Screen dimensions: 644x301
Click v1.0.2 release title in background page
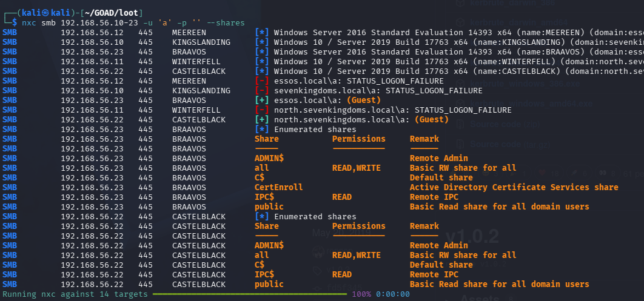472,237
